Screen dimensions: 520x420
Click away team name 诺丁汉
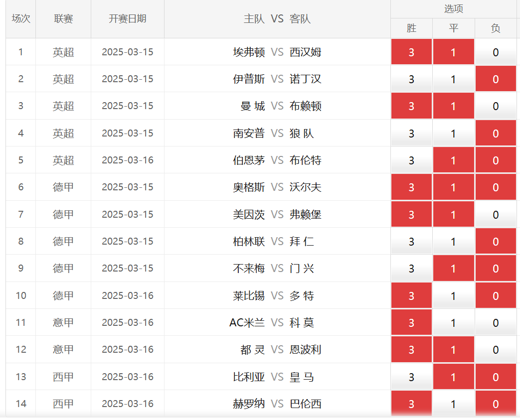point(306,79)
